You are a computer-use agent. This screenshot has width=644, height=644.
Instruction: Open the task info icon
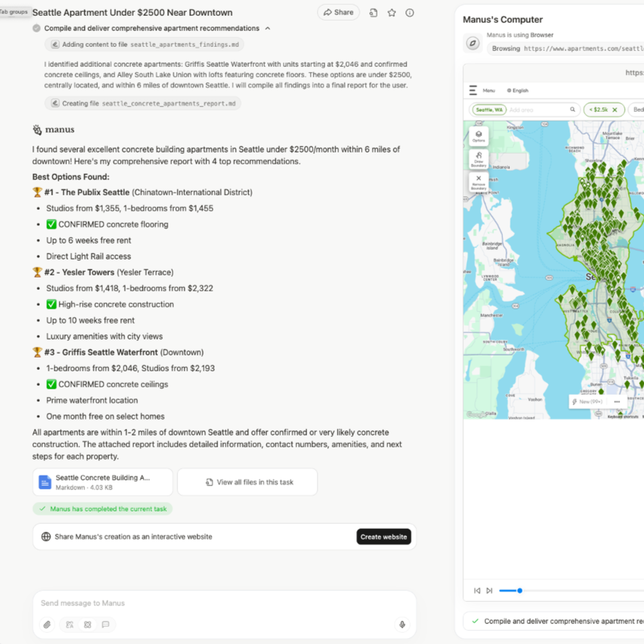(x=409, y=12)
